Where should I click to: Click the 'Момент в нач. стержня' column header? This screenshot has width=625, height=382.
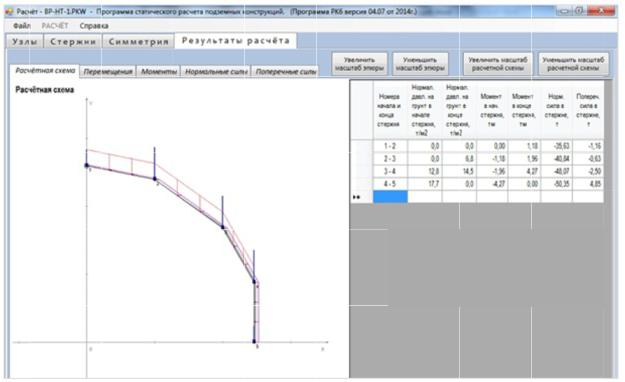(x=492, y=110)
